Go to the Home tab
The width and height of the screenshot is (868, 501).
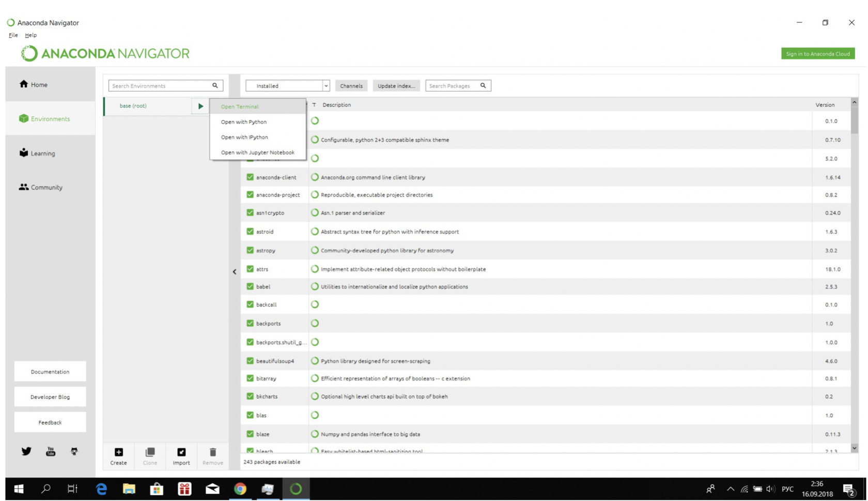pyautogui.click(x=51, y=84)
